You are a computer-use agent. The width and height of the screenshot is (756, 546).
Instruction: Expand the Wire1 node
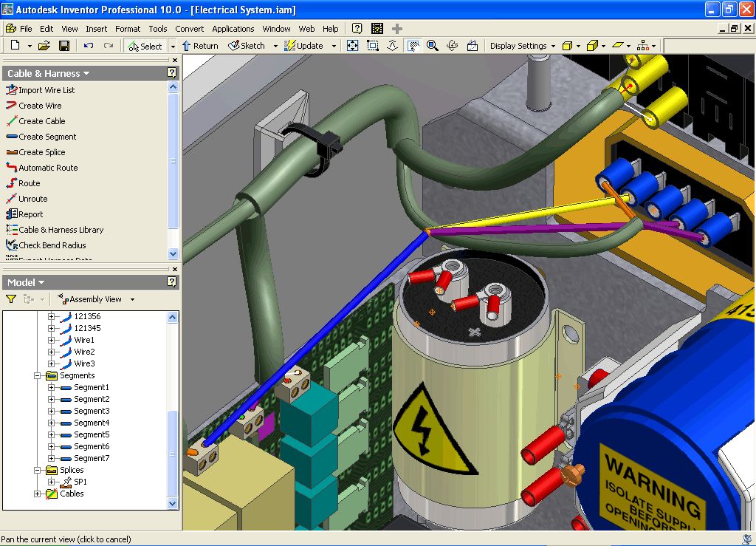click(x=51, y=340)
